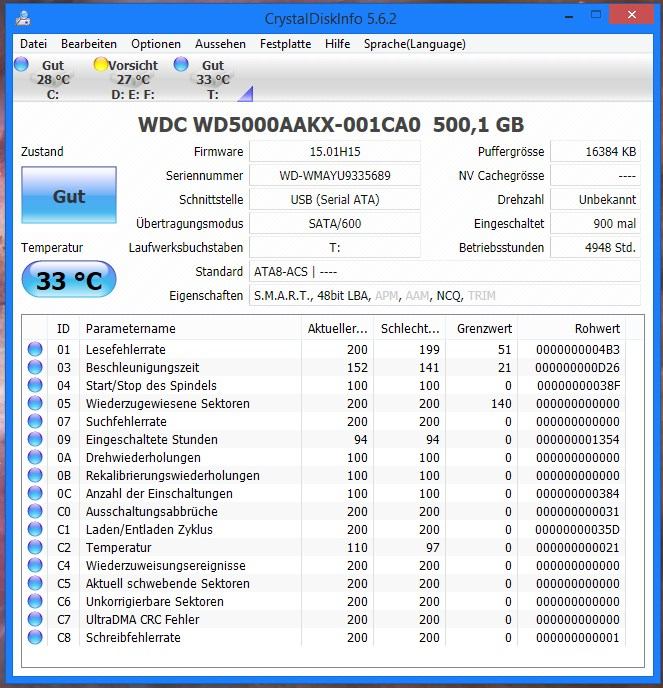Viewport: 663px width, 688px height.
Task: Click the Drehzahl value Unbekannt
Action: pyautogui.click(x=595, y=200)
